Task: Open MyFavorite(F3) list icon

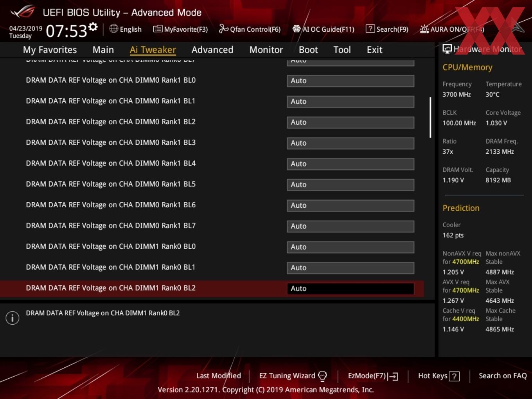Action: pyautogui.click(x=158, y=29)
